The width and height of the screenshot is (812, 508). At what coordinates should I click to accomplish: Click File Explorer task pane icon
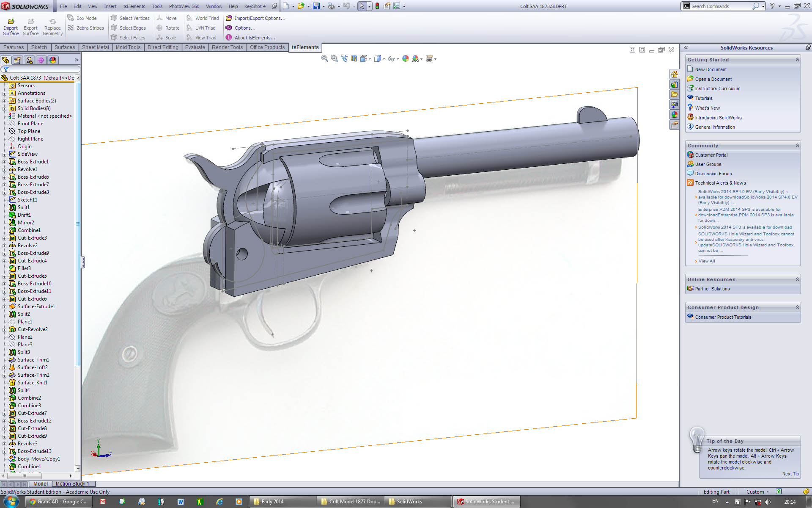675,94
